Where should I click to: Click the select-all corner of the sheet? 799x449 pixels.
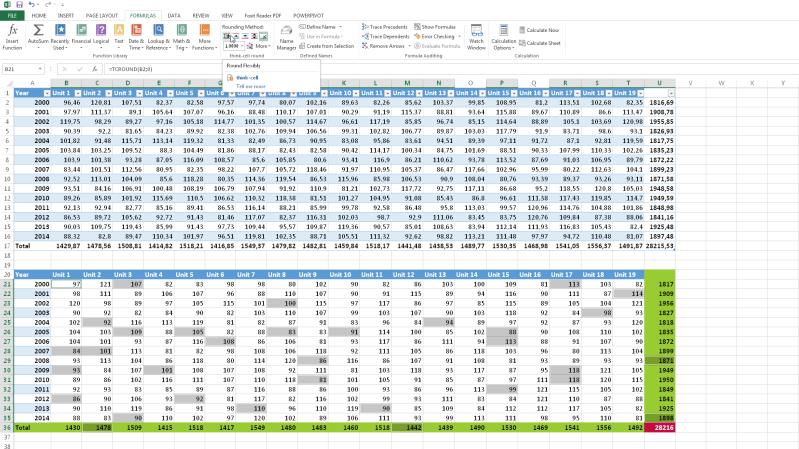7,83
